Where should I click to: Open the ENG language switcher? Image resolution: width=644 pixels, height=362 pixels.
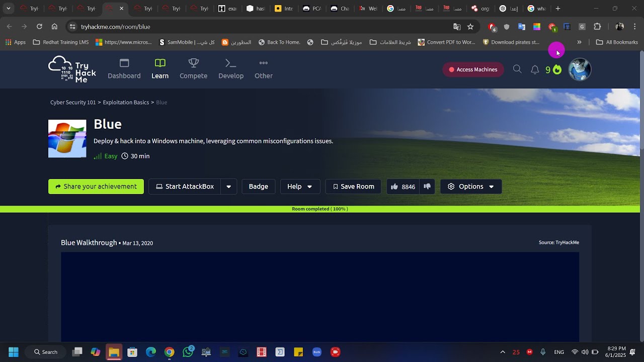[x=559, y=352]
